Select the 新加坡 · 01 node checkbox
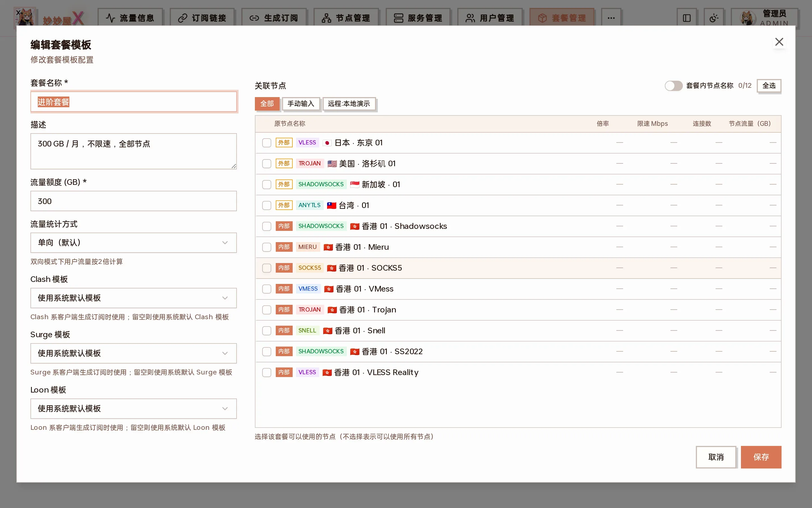 266,185
